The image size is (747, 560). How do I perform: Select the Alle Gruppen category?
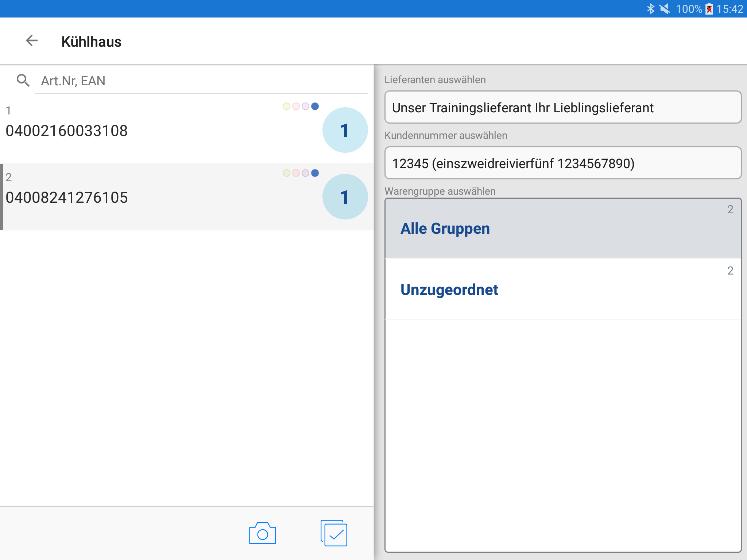(x=562, y=229)
